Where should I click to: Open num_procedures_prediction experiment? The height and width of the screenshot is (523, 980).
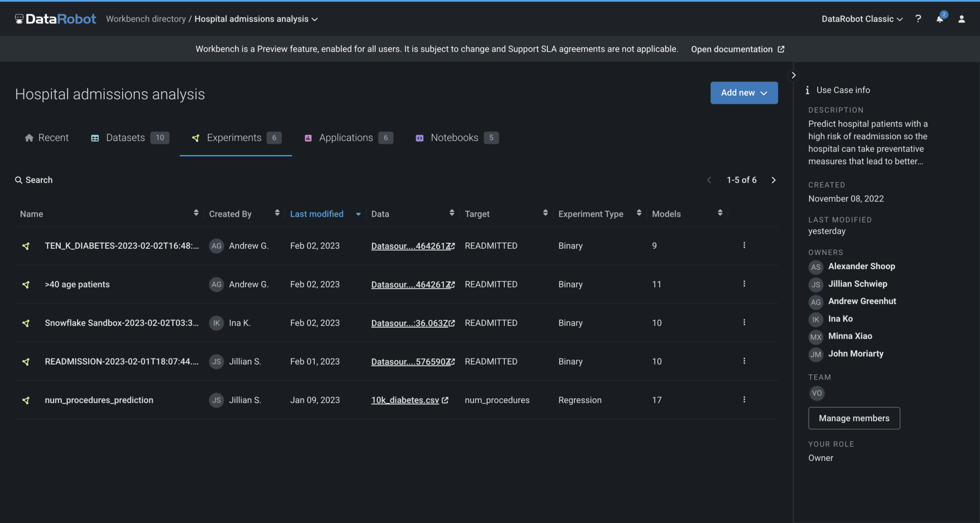point(99,400)
